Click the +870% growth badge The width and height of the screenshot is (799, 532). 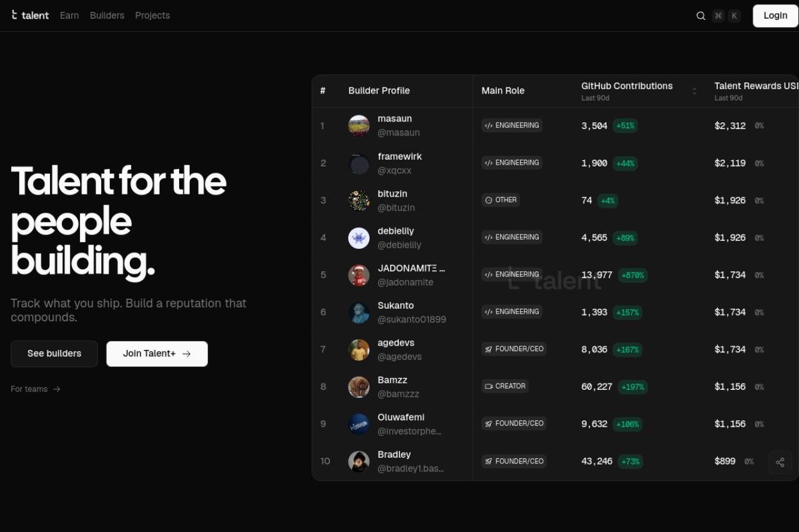click(x=633, y=275)
